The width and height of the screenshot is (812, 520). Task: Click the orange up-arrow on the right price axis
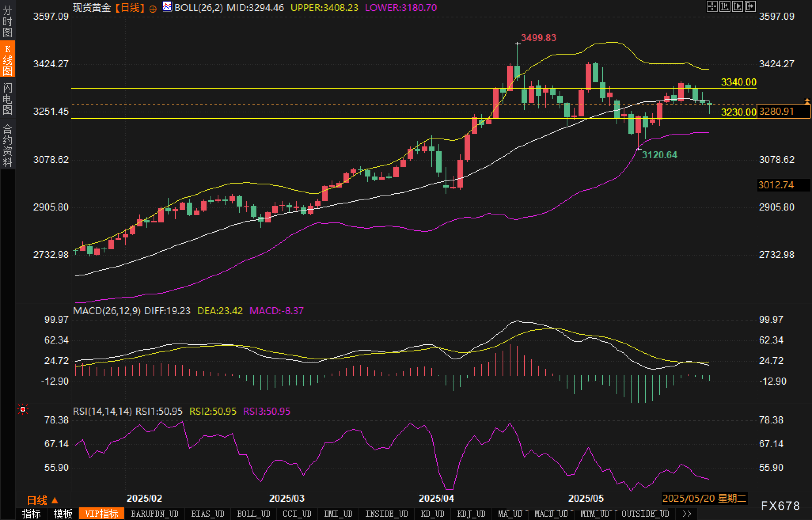click(x=807, y=101)
